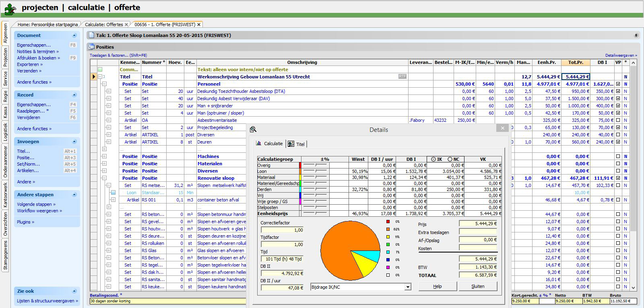Collapse the Andere stappen sidebar panel
The width and height of the screenshot is (644, 308).
(x=74, y=195)
